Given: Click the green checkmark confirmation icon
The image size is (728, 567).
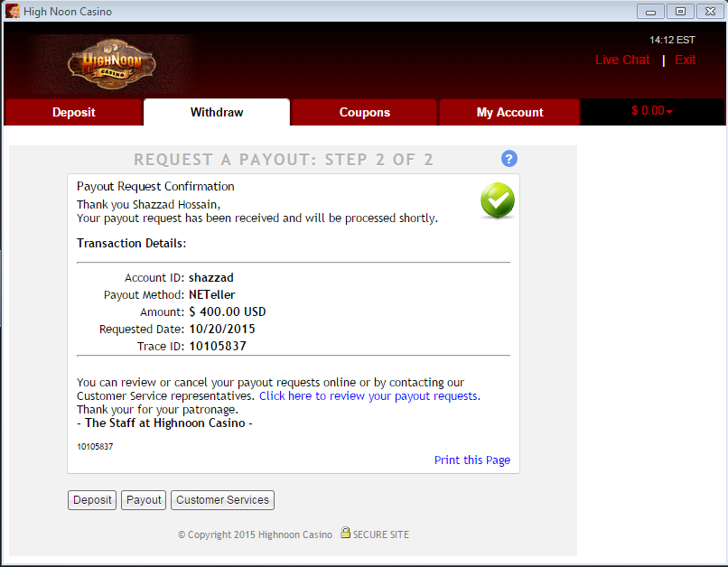Looking at the screenshot, I should [498, 200].
